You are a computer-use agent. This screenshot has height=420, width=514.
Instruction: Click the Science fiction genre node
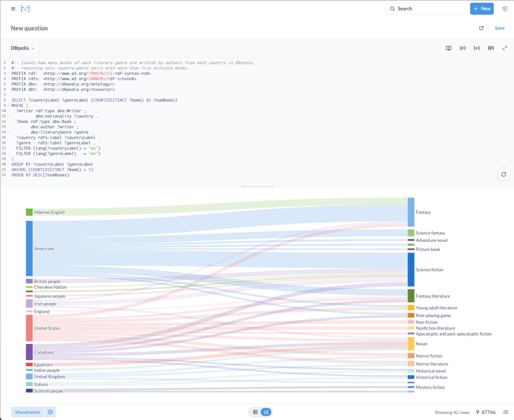pos(411,270)
